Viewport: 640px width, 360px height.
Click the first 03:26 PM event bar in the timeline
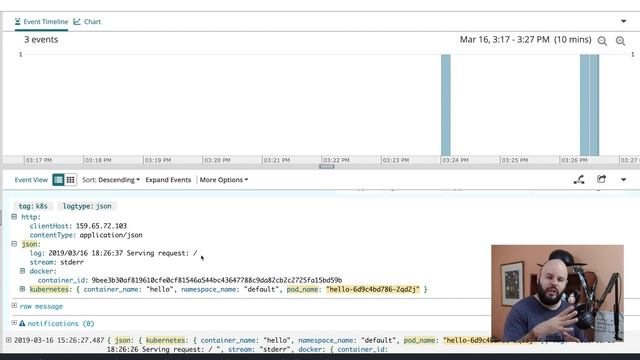(584, 105)
